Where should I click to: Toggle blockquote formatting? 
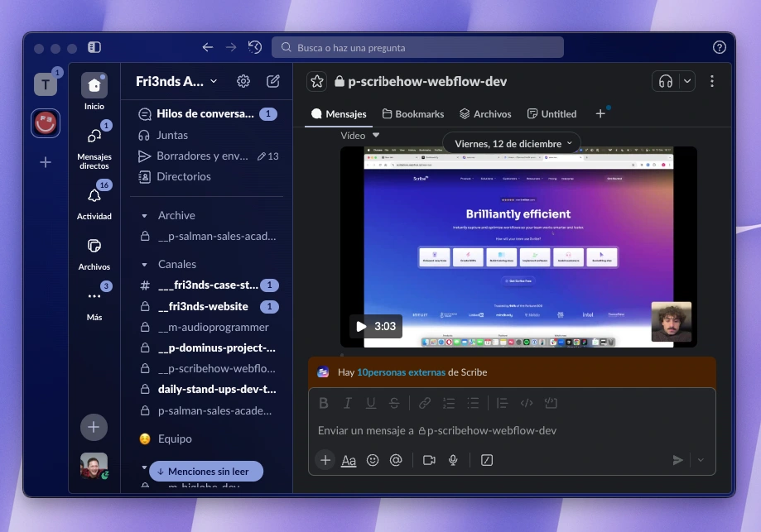click(503, 403)
